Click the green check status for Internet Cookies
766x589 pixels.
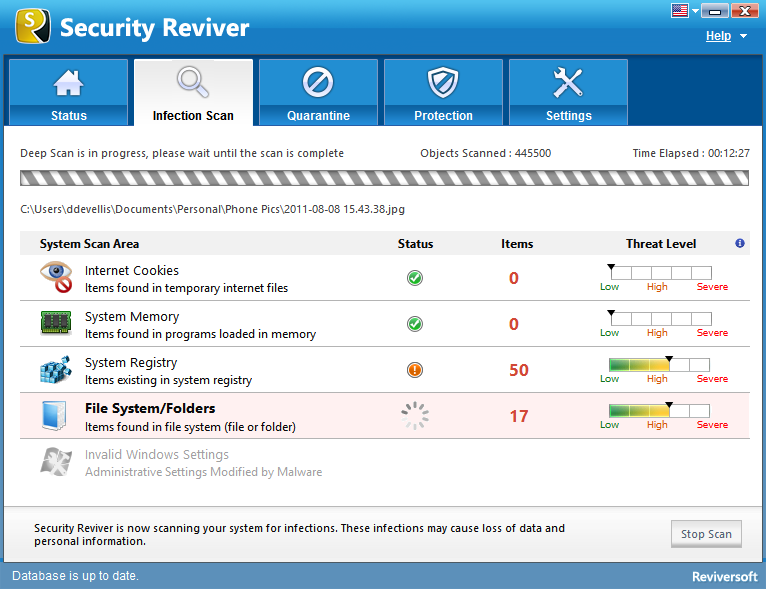[x=415, y=278]
